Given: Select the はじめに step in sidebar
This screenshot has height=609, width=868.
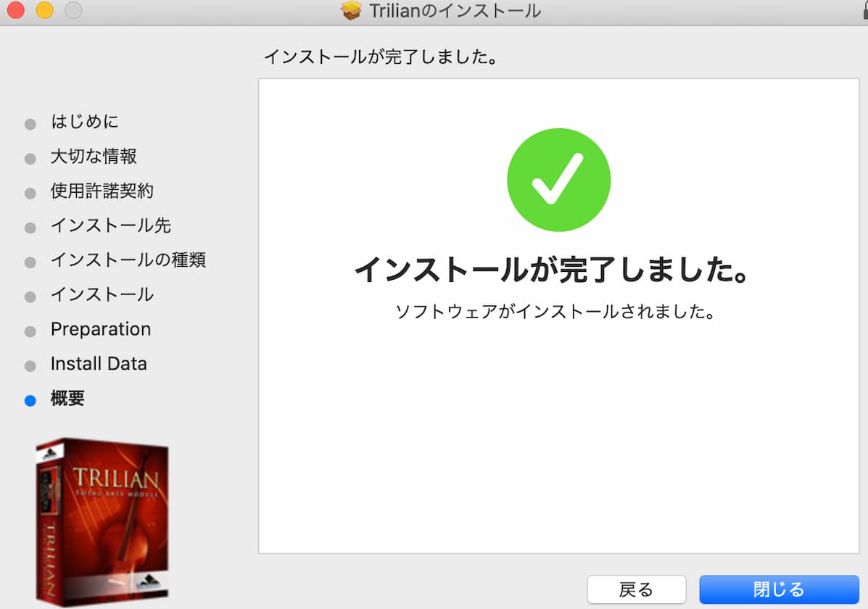Looking at the screenshot, I should pyautogui.click(x=84, y=121).
